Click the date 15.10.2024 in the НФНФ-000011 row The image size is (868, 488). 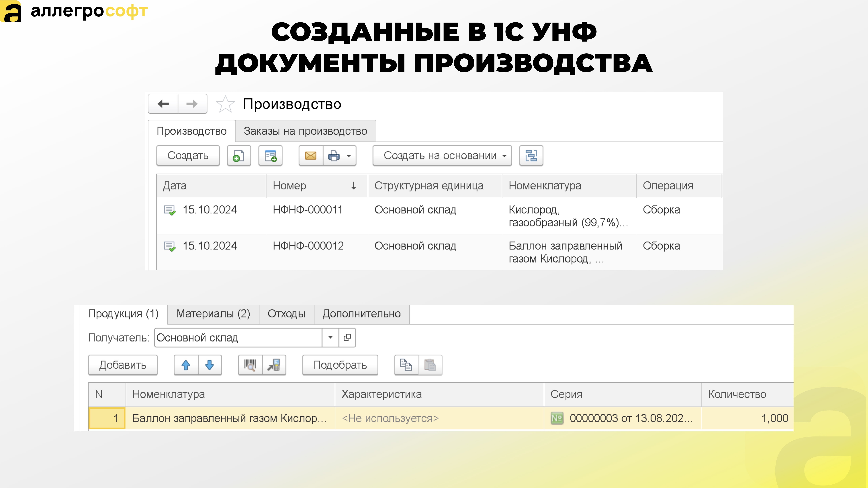click(210, 210)
